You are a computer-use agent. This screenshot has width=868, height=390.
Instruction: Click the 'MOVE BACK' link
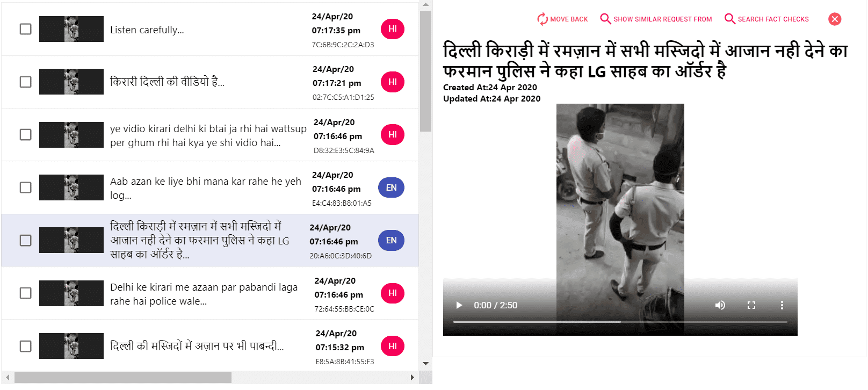click(569, 19)
